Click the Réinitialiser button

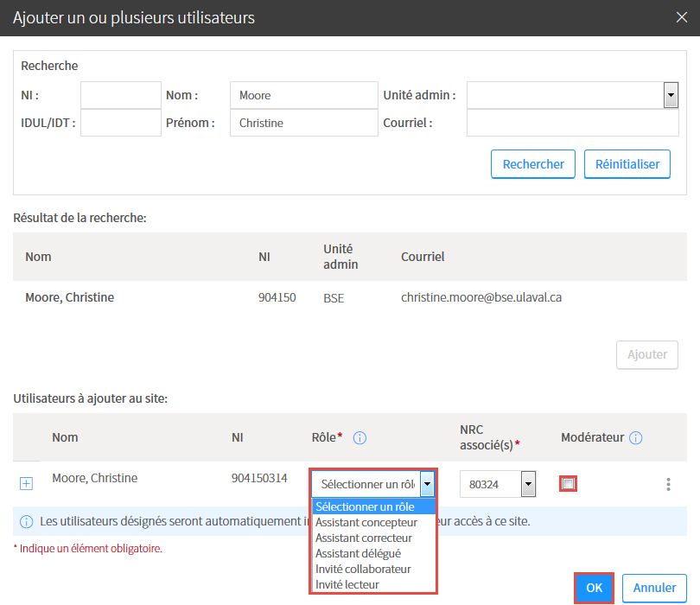(x=627, y=164)
